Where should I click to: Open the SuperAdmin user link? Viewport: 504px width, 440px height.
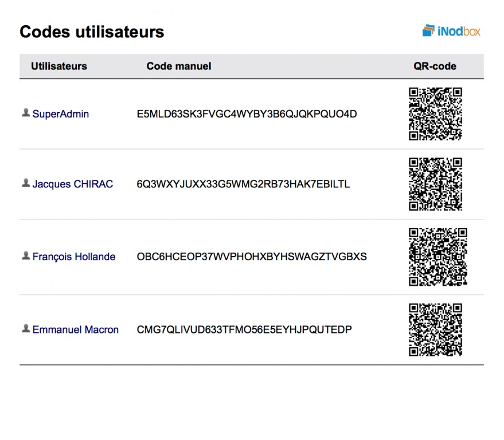click(x=60, y=114)
